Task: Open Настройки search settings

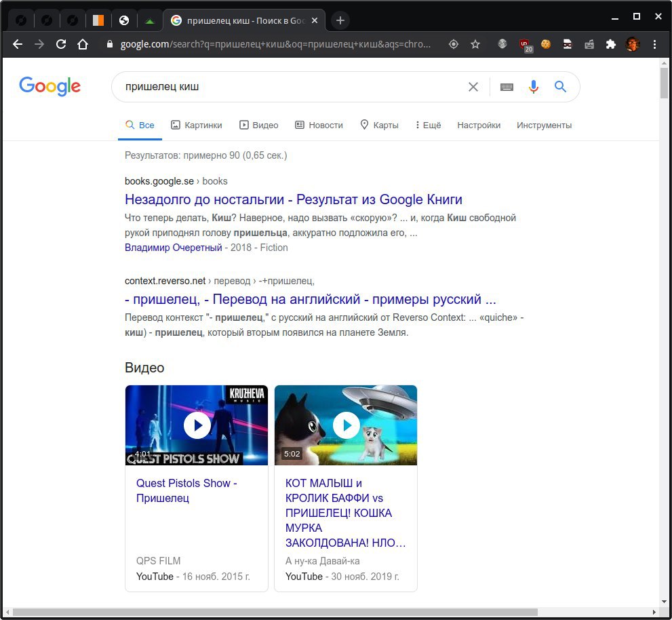Action: point(479,125)
